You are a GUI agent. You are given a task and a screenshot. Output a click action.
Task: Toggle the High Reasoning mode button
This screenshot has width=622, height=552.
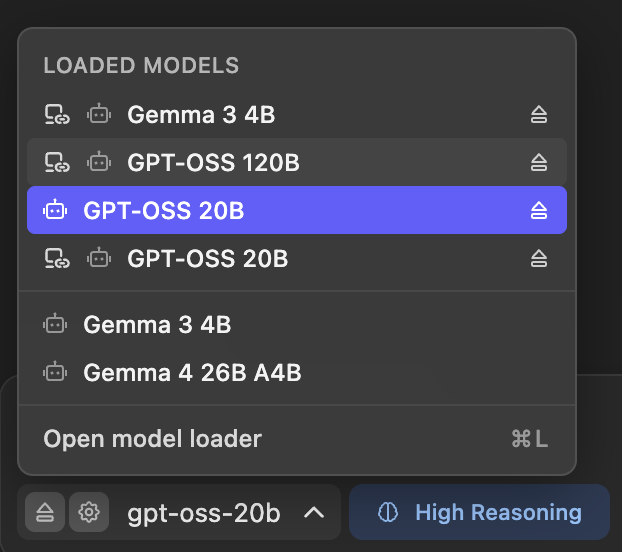479,513
